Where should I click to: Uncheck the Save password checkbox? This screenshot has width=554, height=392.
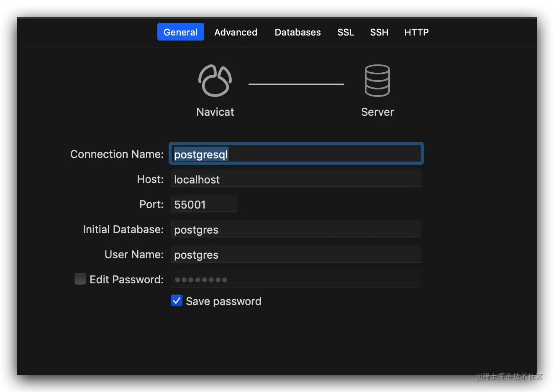pos(177,300)
